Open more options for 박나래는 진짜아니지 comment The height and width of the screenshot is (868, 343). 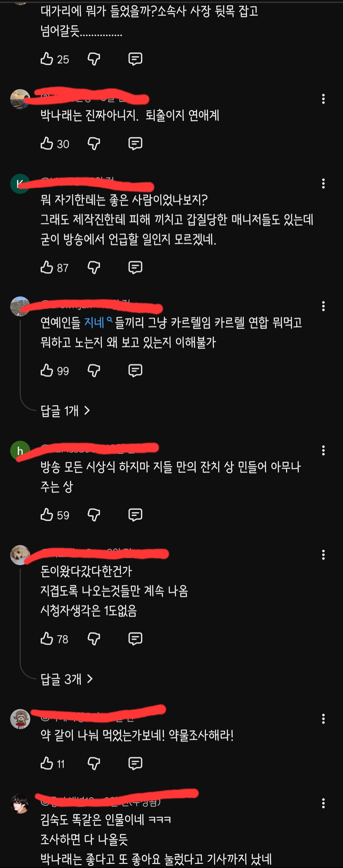point(324,99)
